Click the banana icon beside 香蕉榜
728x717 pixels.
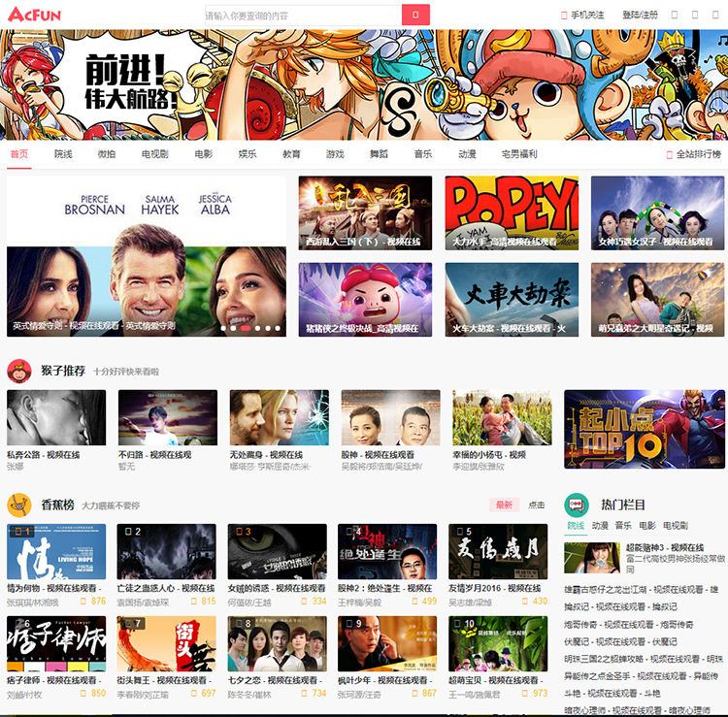point(19,505)
